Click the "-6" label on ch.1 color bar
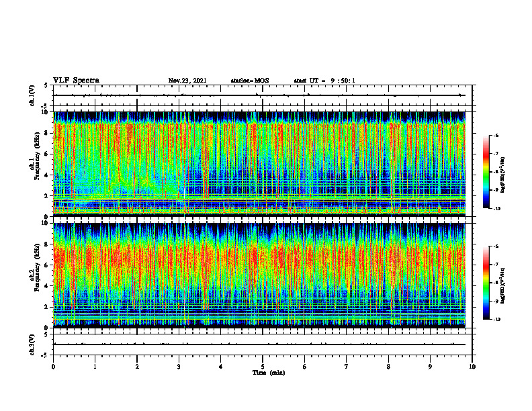The width and height of the screenshot is (532, 411). click(x=496, y=136)
